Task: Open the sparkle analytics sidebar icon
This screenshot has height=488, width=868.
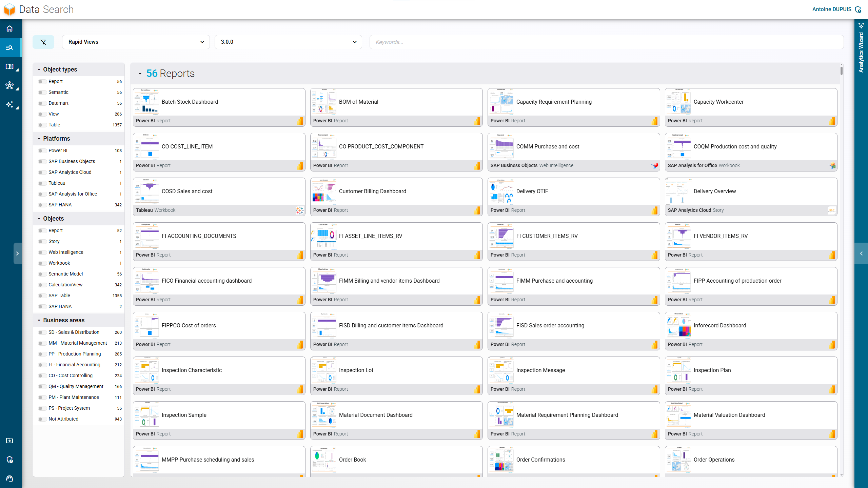Action: pos(9,104)
